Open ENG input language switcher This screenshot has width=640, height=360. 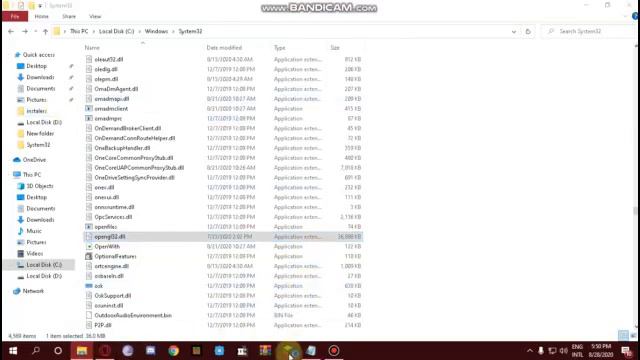point(577,351)
